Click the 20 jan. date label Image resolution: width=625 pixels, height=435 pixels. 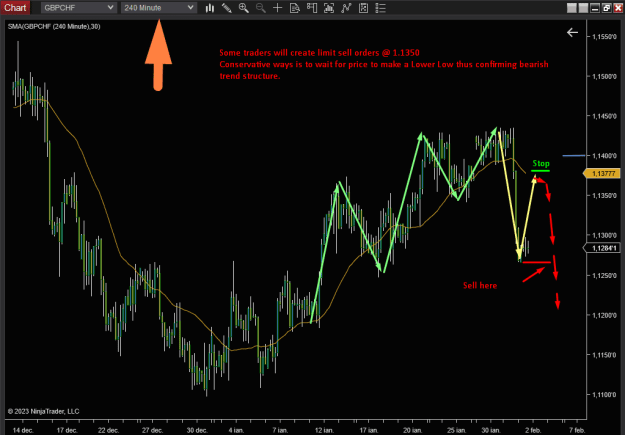click(413, 430)
